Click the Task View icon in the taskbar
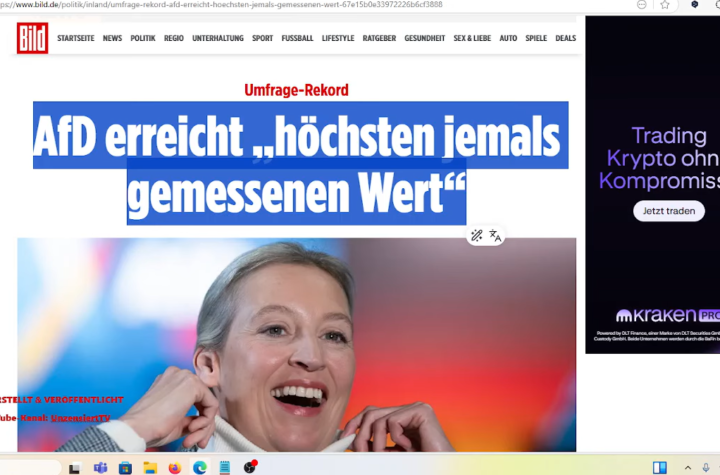 pyautogui.click(x=75, y=468)
